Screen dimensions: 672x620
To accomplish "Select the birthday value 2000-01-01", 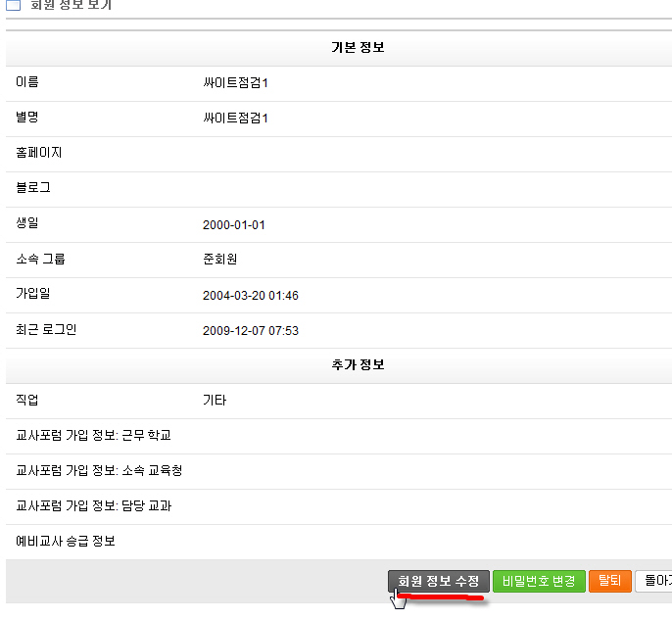I will [233, 224].
